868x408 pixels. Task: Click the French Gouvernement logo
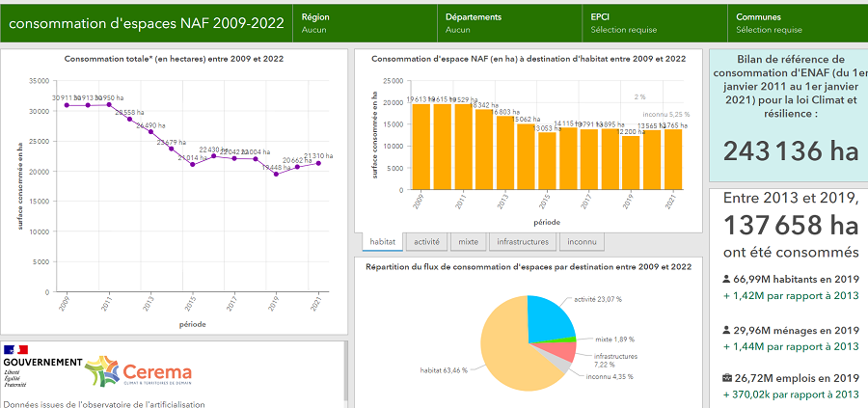coord(41,363)
